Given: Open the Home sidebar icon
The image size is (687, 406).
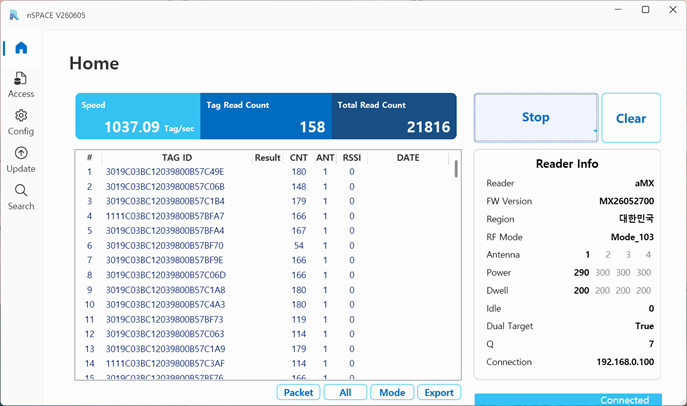Looking at the screenshot, I should (21, 47).
